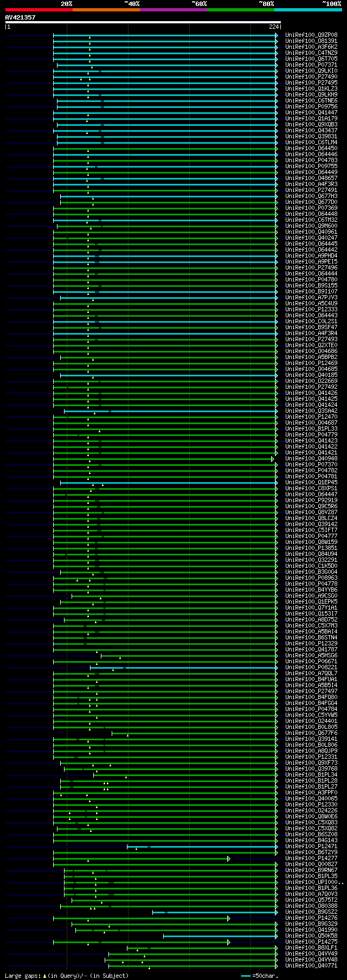Click the red ~20% identity legend segment
Viewport: 347px width, 980px height.
click(x=38, y=10)
